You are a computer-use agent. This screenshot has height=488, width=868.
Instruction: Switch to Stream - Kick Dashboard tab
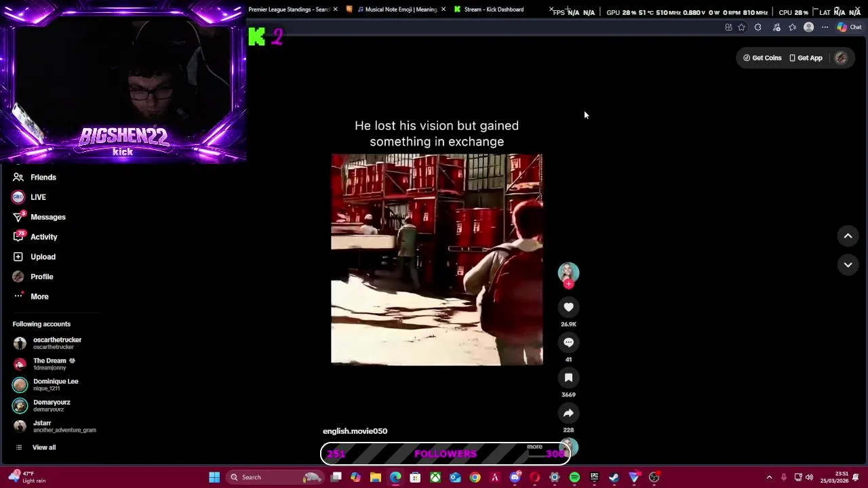click(x=493, y=9)
